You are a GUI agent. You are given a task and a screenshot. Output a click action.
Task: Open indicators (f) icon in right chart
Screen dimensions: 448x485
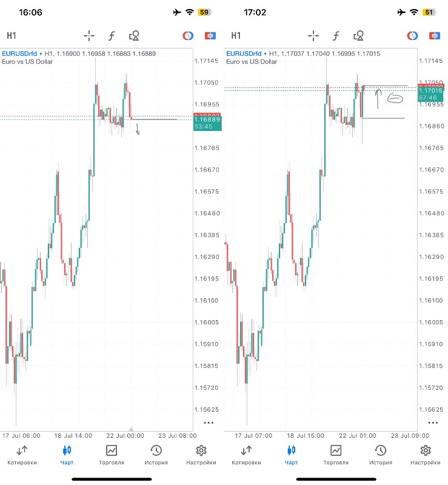(336, 36)
